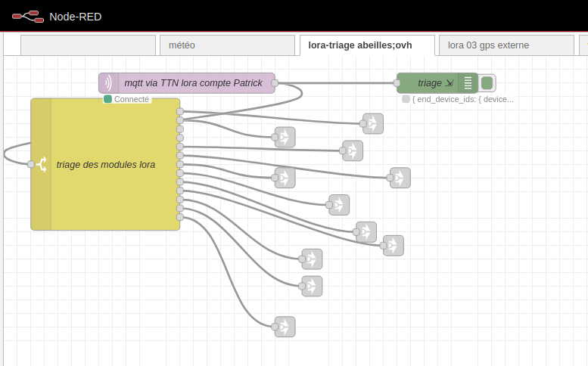Click the green Connecté status indicator
The width and height of the screenshot is (588, 366).
(x=108, y=99)
